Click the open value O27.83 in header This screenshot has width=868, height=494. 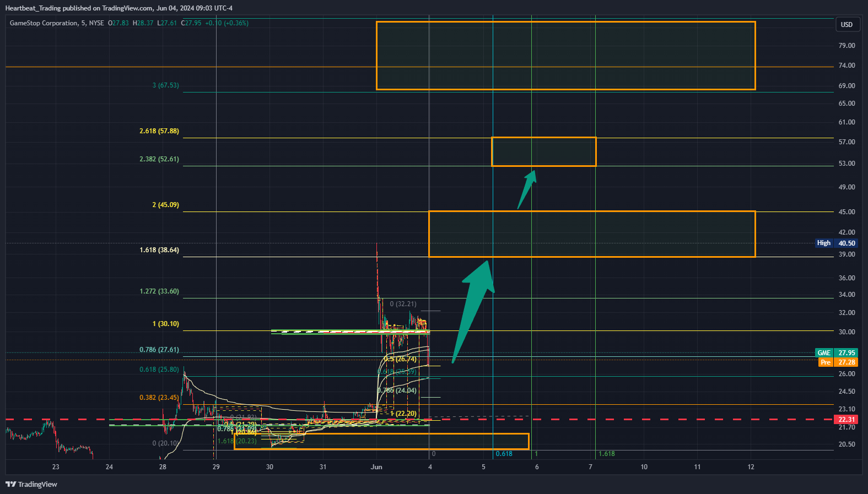[x=118, y=23]
